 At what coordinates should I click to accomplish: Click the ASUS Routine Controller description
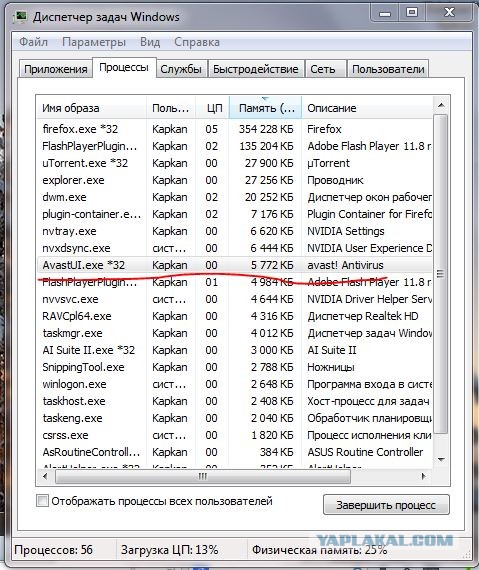click(365, 452)
